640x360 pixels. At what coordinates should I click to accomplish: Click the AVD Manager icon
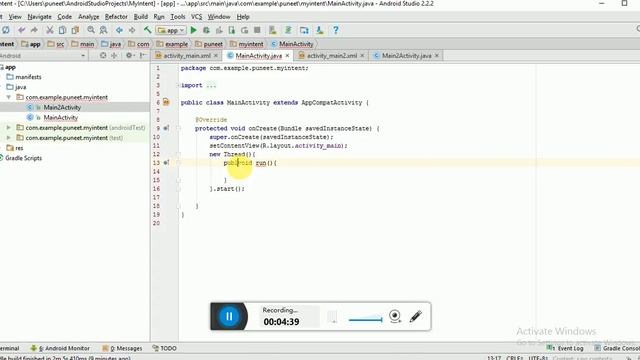click(273, 30)
